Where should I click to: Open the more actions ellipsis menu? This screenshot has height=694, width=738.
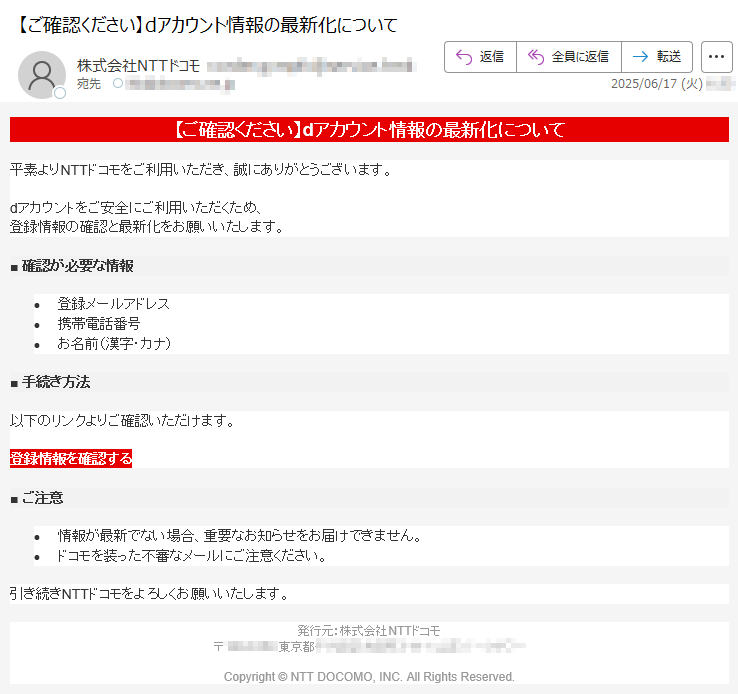click(716, 57)
